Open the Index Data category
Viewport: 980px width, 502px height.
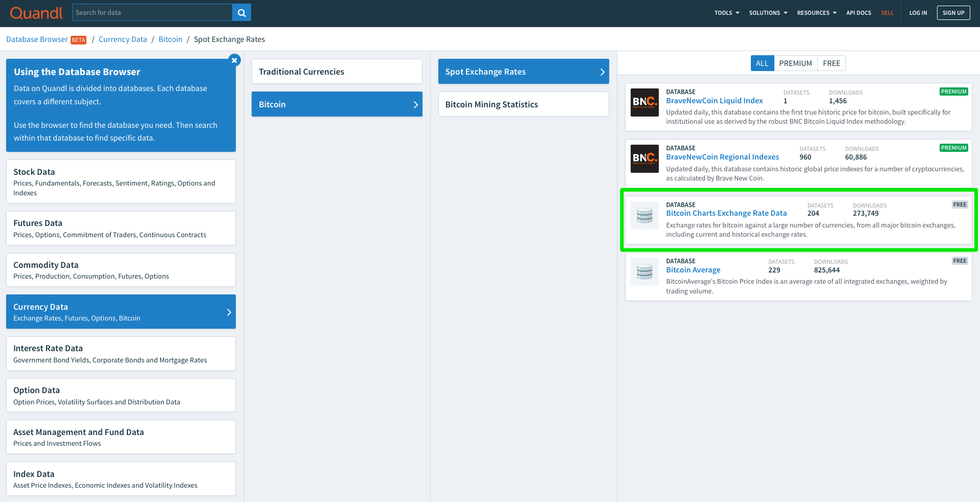[121, 478]
